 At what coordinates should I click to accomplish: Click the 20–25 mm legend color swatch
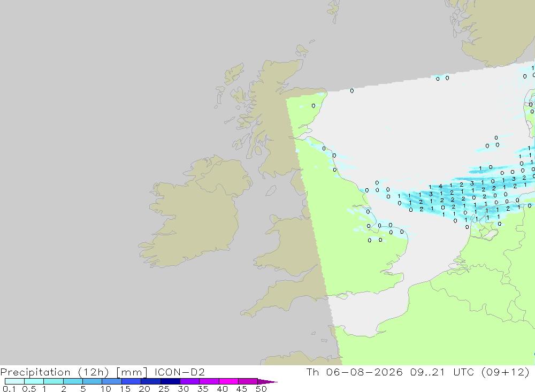151,381
